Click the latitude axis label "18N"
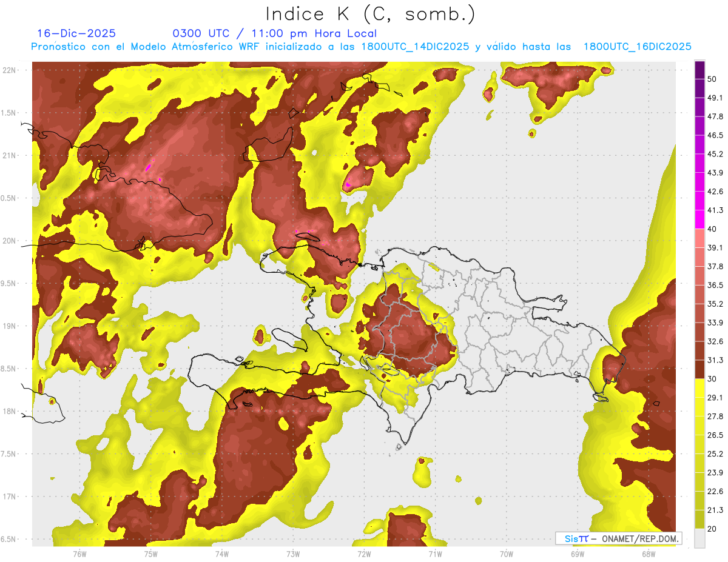The width and height of the screenshot is (728, 562). point(10,412)
